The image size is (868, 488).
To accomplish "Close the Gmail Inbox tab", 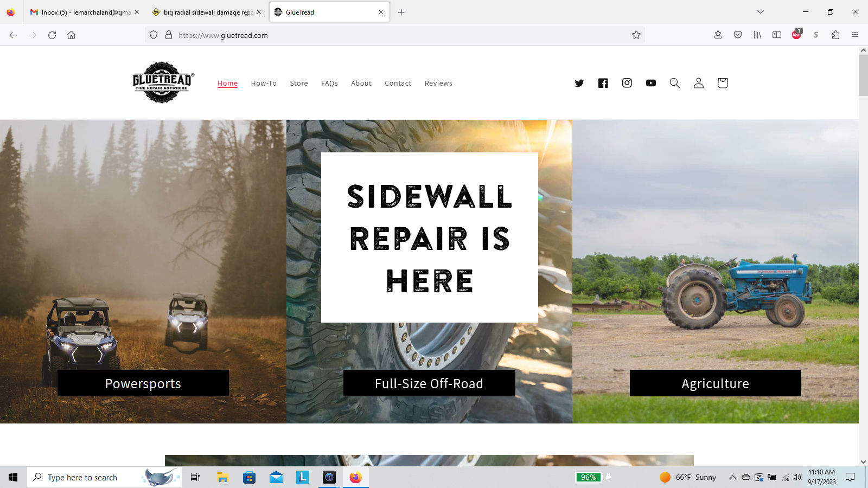I will click(x=137, y=12).
